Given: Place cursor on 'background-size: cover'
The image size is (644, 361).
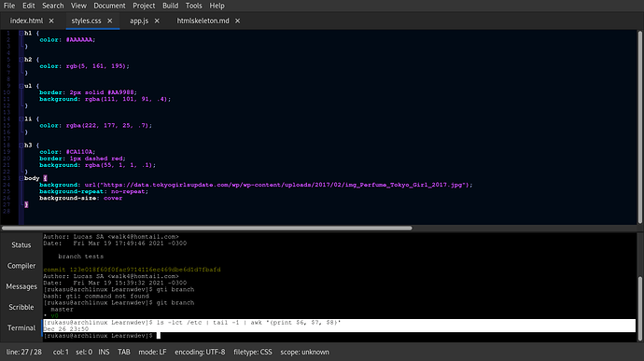Looking at the screenshot, I should click(81, 198).
